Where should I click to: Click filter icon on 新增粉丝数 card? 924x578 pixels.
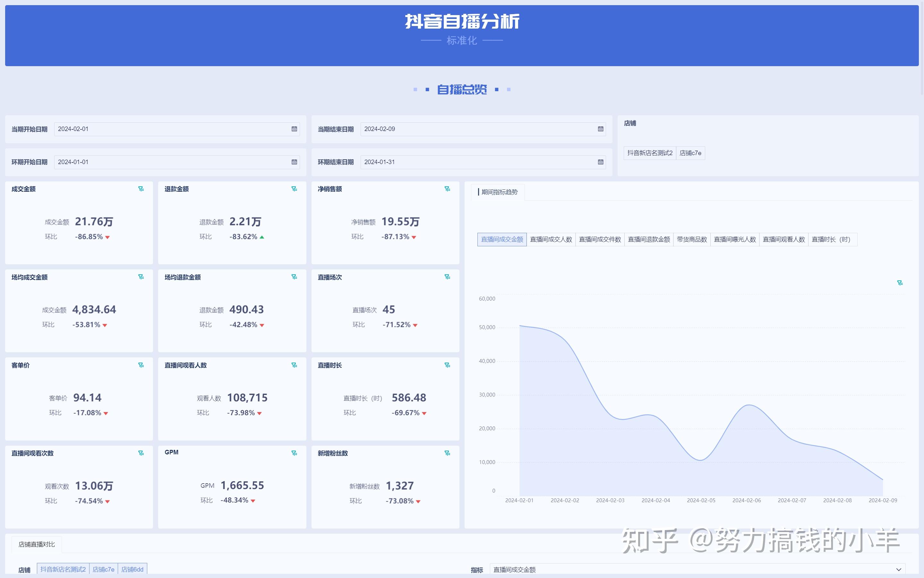(x=447, y=453)
